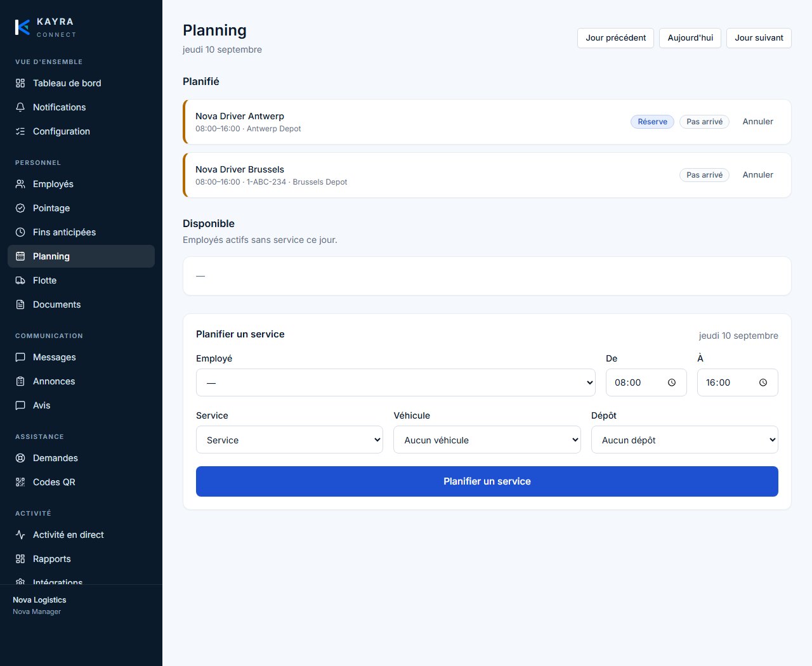Screen dimensions: 812x666
Task: Open Codes QR page
Action: click(81, 482)
